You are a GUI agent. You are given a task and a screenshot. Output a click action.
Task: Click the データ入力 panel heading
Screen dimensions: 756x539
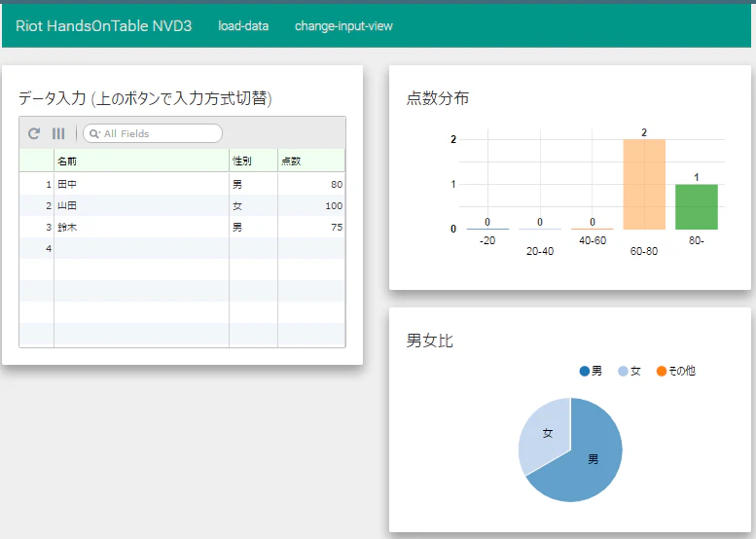145,98
